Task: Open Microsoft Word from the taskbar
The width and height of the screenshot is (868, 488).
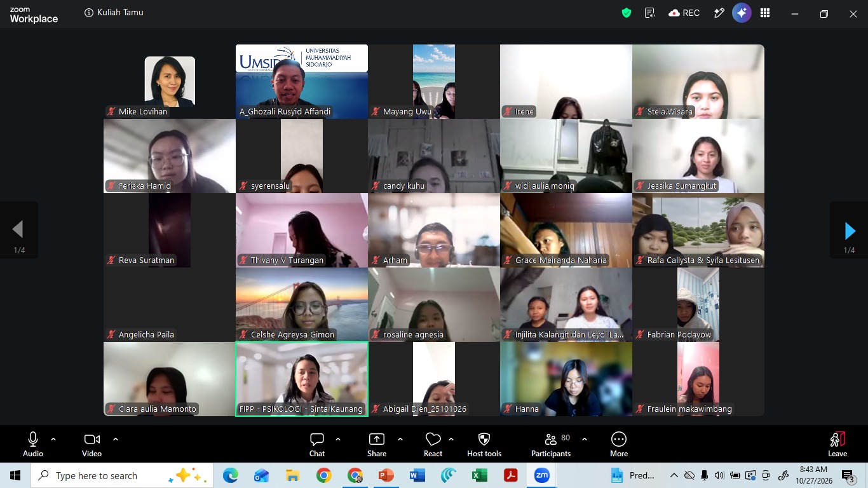Action: tap(417, 475)
